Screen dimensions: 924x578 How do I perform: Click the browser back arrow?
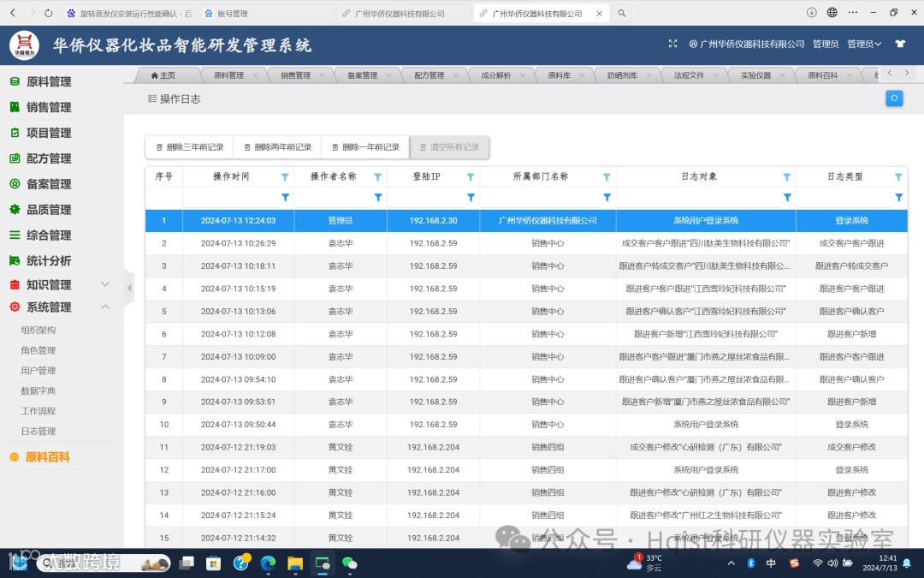pos(13,12)
